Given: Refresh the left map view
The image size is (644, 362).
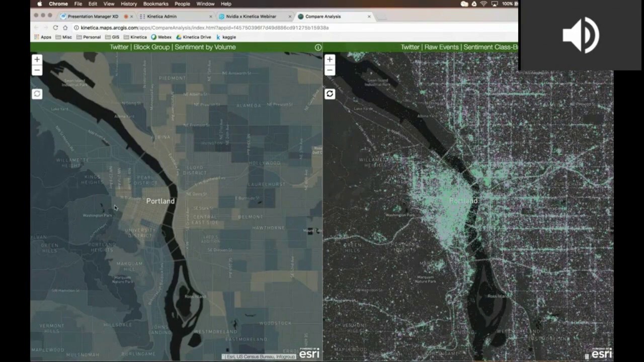Looking at the screenshot, I should pyautogui.click(x=37, y=94).
